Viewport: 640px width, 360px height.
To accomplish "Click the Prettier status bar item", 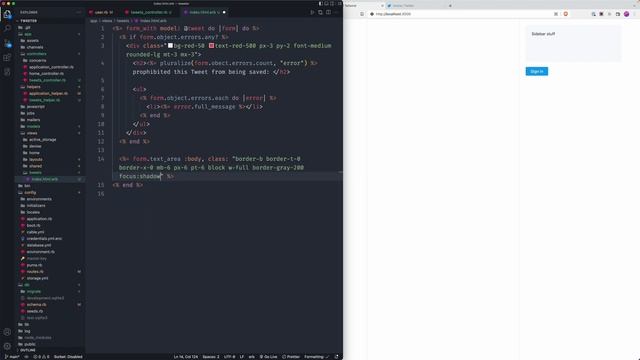I will tap(291, 357).
